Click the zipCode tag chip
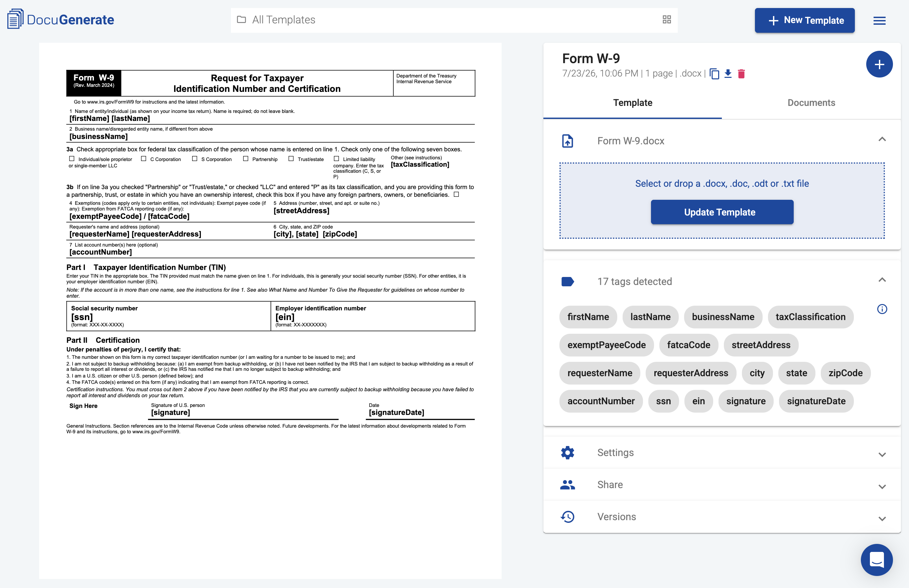 845,373
